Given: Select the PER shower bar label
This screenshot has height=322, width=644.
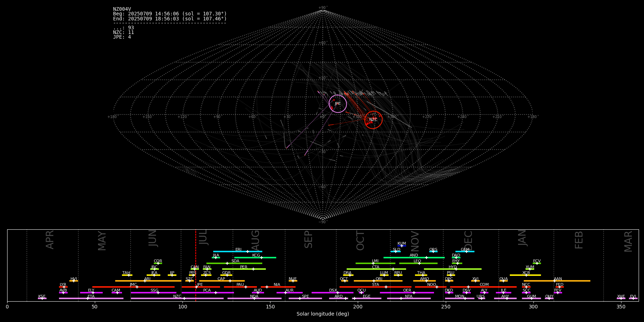Looking at the screenshot, I should coord(244,267).
